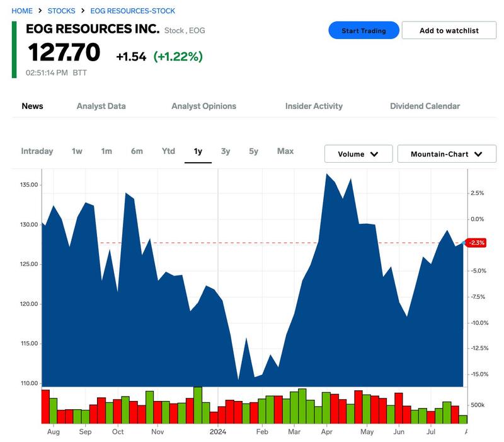Click the 110.00 y-axis label
The height and width of the screenshot is (442, 504).
coord(29,383)
